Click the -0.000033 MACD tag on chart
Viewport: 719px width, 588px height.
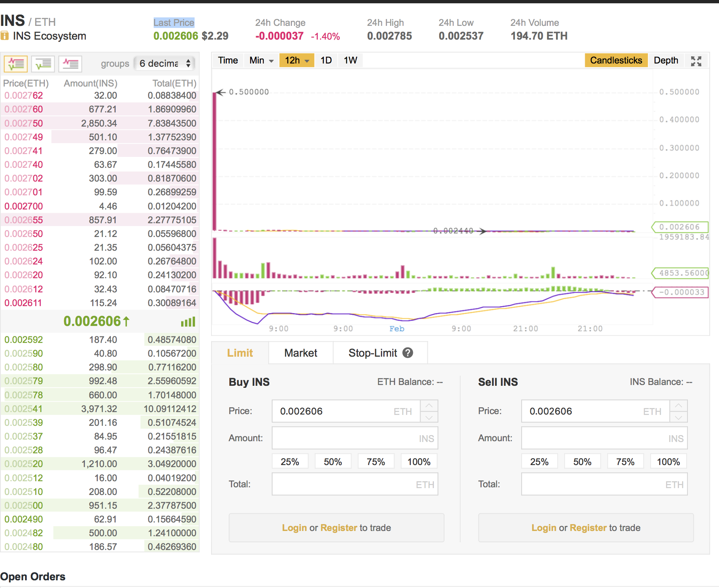[680, 292]
